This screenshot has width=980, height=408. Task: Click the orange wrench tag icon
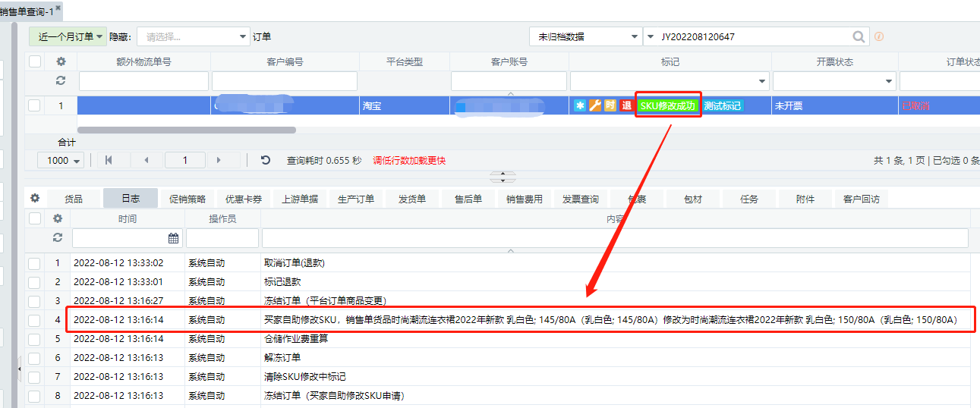click(x=595, y=106)
